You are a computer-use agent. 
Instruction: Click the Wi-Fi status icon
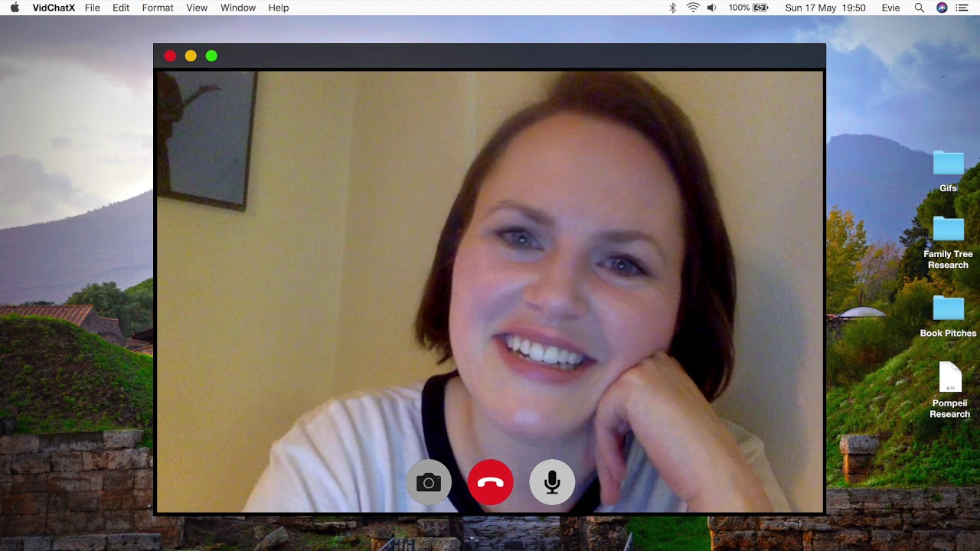(693, 8)
